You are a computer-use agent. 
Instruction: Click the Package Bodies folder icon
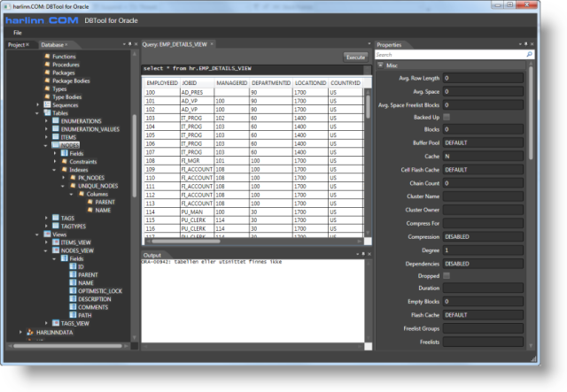(47, 81)
